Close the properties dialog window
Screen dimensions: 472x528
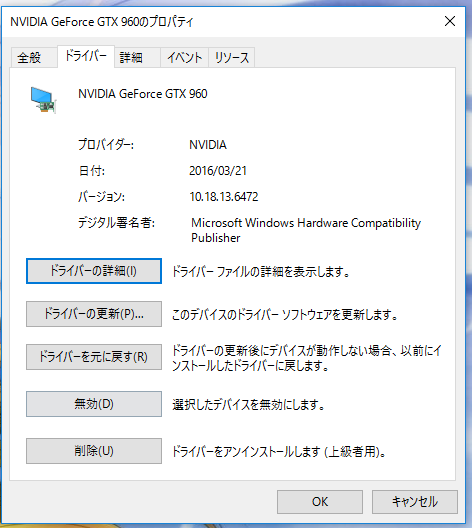(450, 22)
